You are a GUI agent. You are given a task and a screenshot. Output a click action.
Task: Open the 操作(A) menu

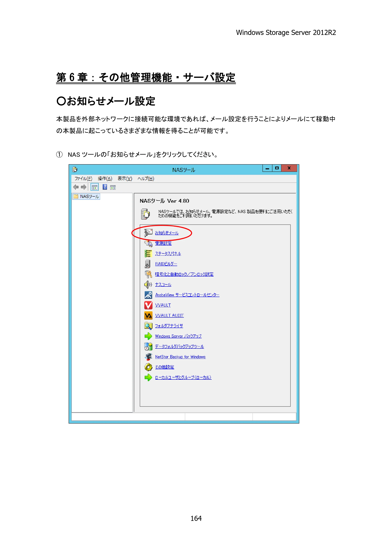tap(105, 178)
